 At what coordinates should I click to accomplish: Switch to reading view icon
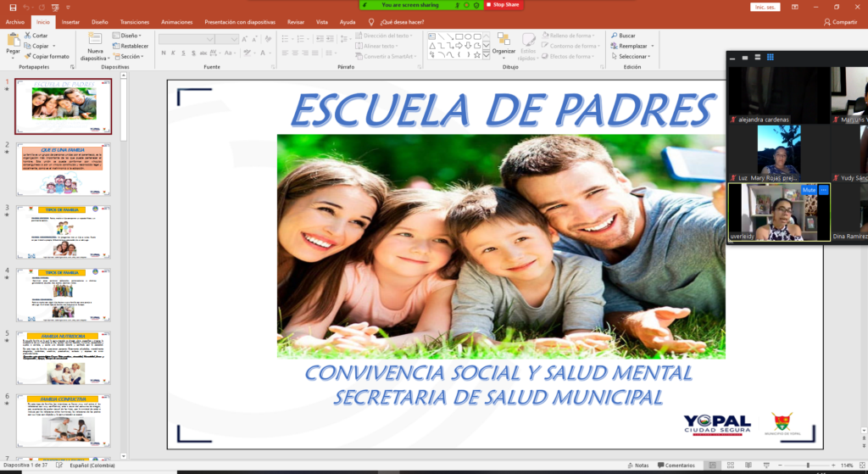(x=748, y=466)
